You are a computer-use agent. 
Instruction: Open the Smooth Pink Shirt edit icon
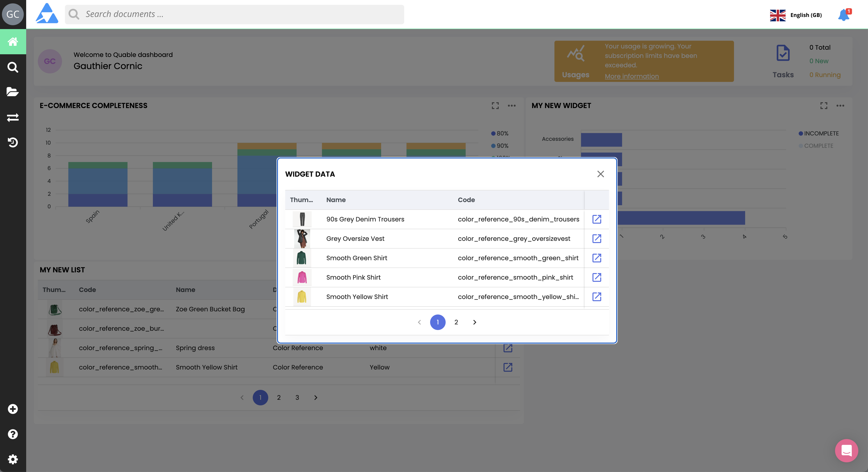[x=596, y=277]
